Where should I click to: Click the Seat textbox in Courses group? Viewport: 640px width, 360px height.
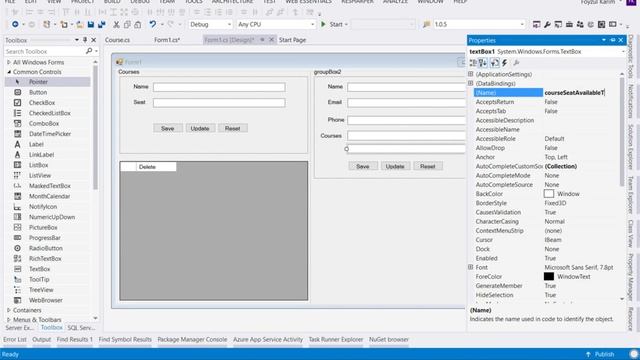click(219, 103)
